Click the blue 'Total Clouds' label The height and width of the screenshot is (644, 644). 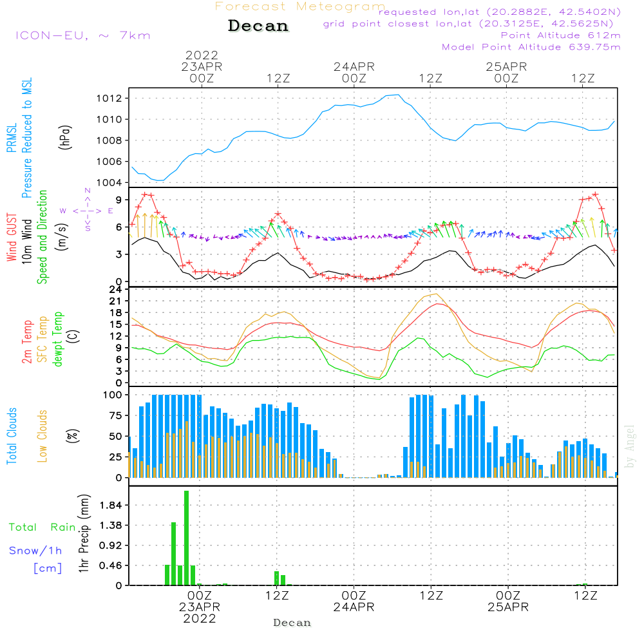click(x=12, y=436)
